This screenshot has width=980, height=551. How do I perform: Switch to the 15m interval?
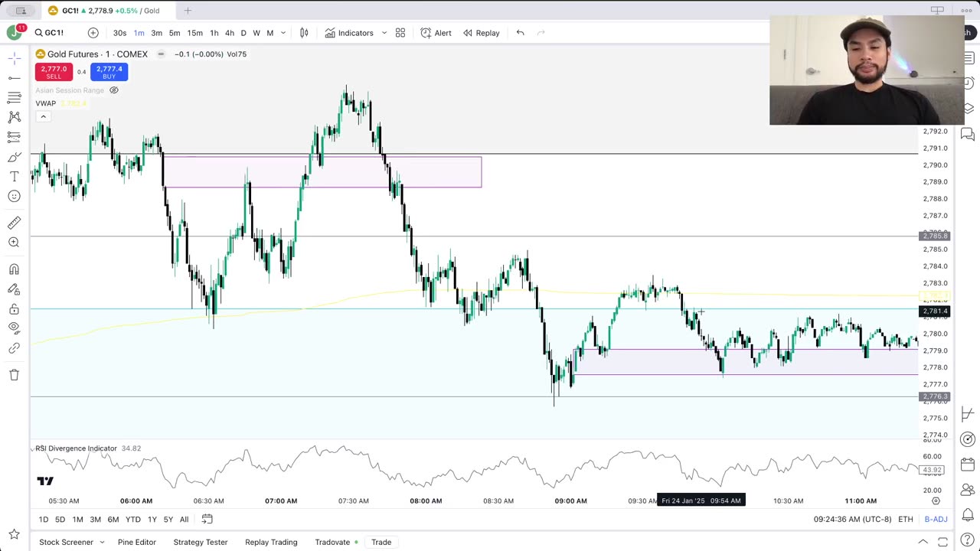tap(195, 33)
